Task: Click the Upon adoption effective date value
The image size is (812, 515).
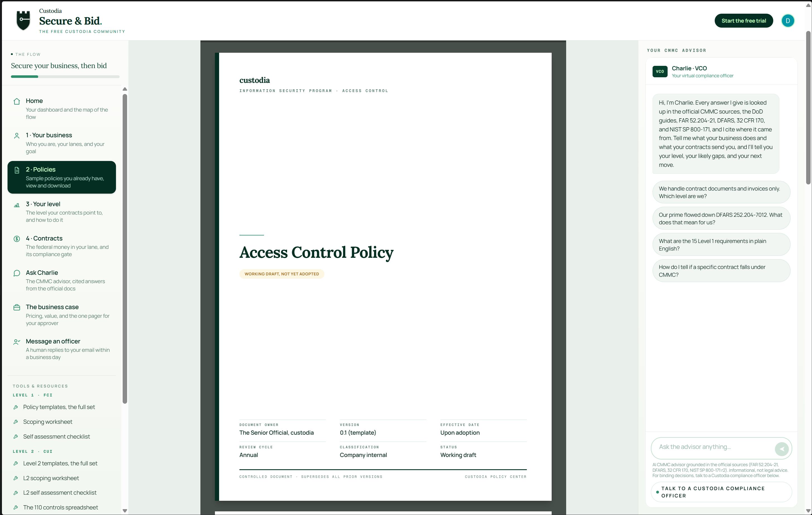Action: pos(460,433)
